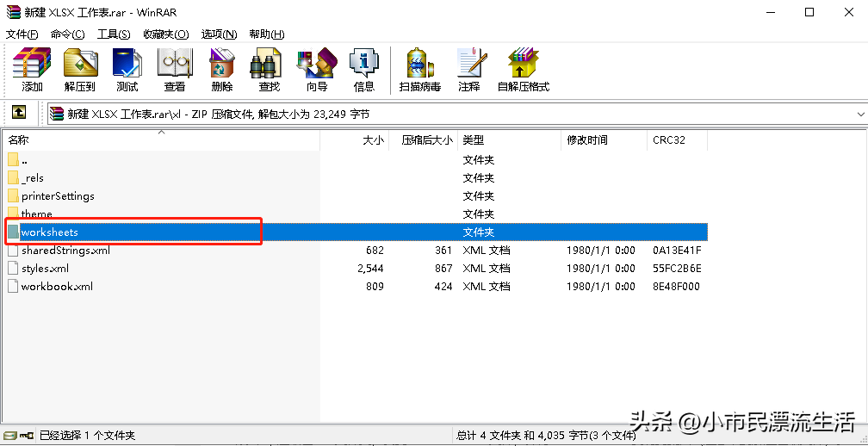Open the File (文件) menu
Screen dimensions: 868x446
[22, 34]
